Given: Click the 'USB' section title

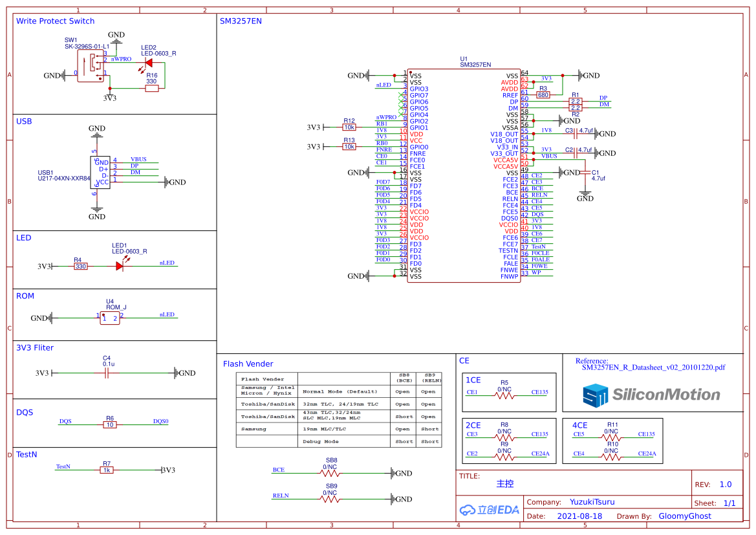Looking at the screenshot, I should pyautogui.click(x=24, y=122).
